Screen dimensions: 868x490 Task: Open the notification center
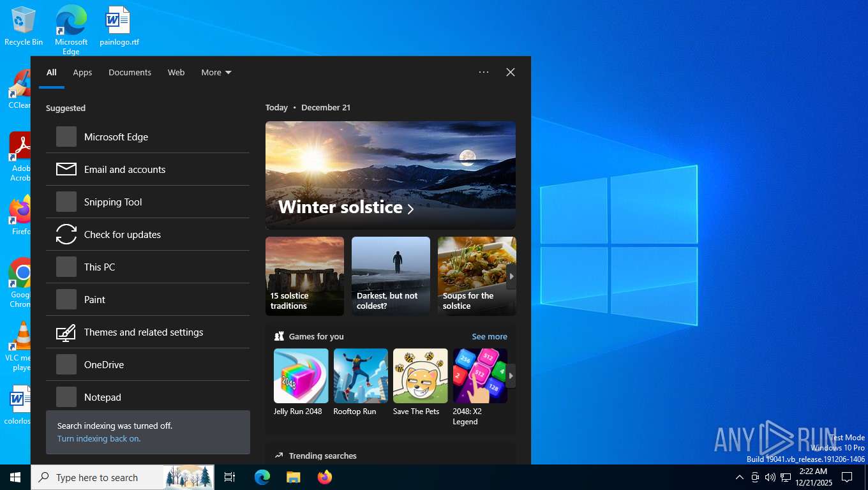[847, 477]
